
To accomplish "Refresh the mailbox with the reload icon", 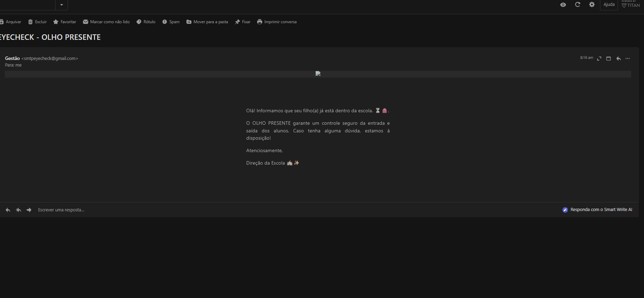I will pyautogui.click(x=577, y=5).
